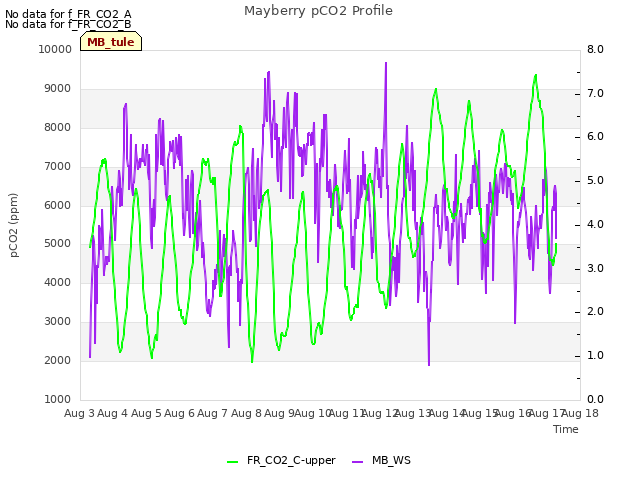Click the 7.0 right axis value
The image size is (640, 480).
tap(595, 93)
